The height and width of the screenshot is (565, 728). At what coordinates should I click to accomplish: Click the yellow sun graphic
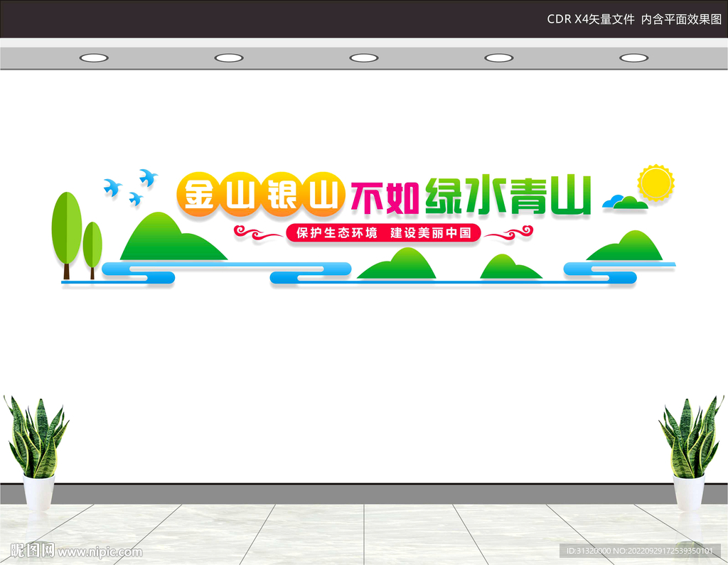coord(655,183)
